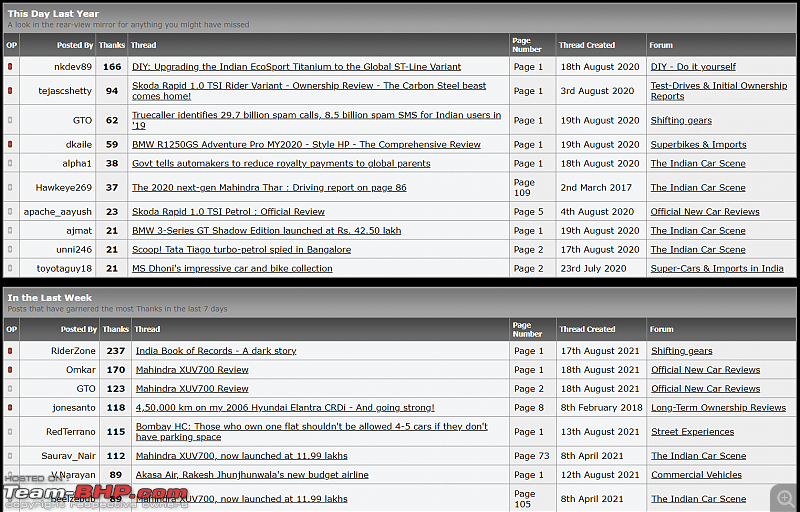The height and width of the screenshot is (512, 800).
Task: Select thanks count 237
Action: click(x=116, y=351)
